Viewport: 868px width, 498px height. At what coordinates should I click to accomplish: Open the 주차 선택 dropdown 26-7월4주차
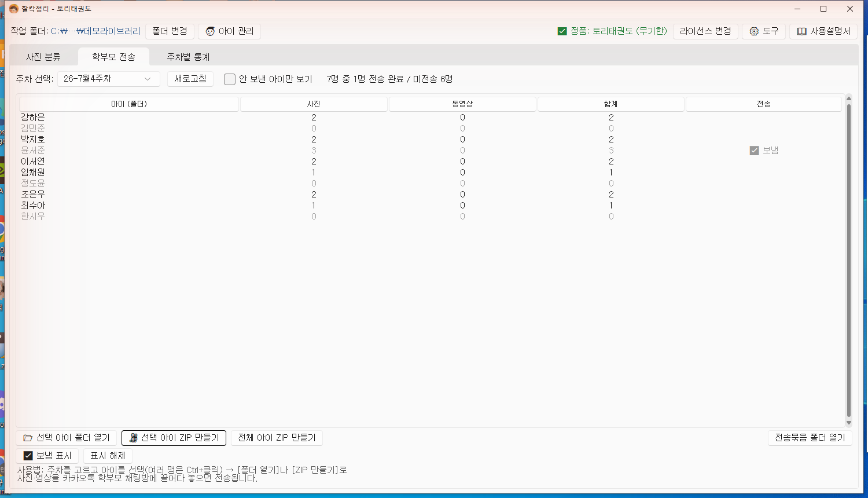pyautogui.click(x=108, y=79)
